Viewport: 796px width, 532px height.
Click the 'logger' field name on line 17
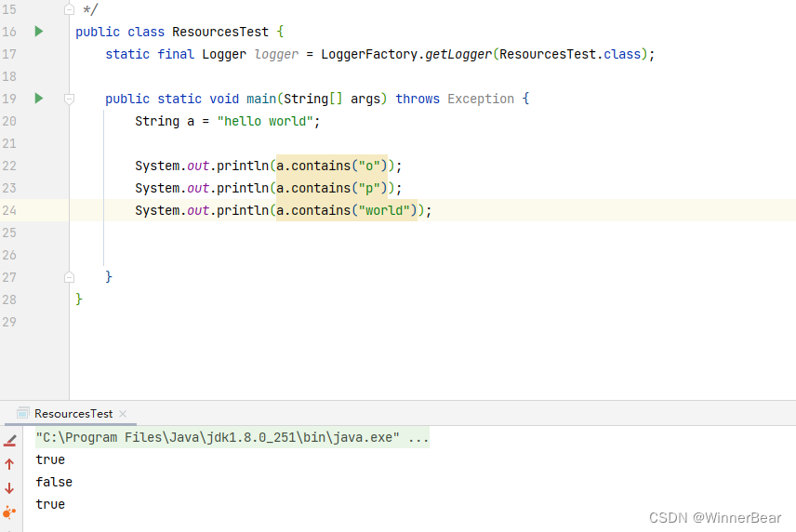pyautogui.click(x=277, y=54)
